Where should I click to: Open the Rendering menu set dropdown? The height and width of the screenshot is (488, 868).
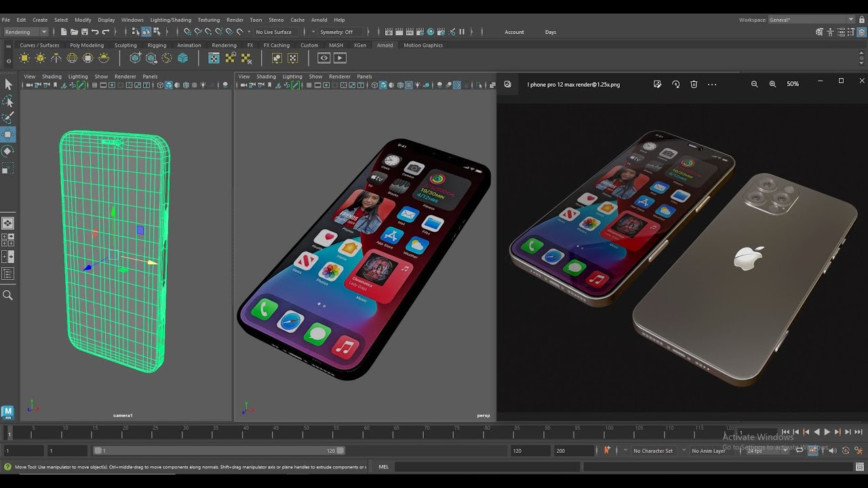click(26, 32)
